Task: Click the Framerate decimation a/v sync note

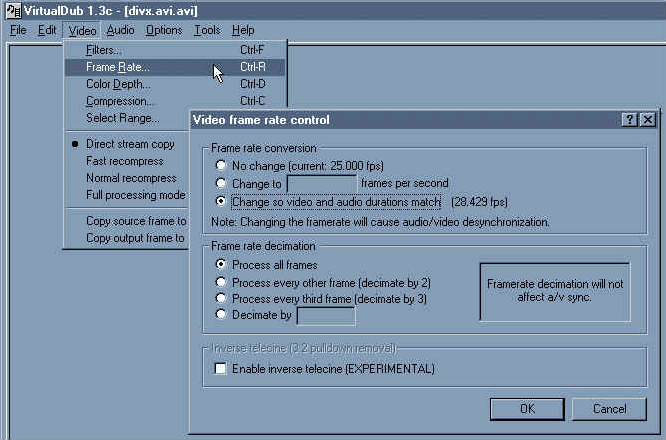Action: [x=555, y=291]
